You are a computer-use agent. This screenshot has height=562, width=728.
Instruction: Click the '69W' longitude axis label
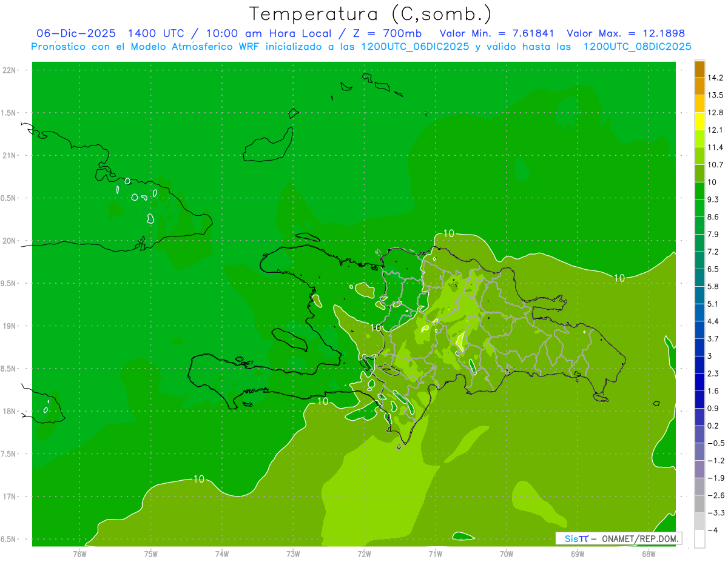click(x=577, y=554)
